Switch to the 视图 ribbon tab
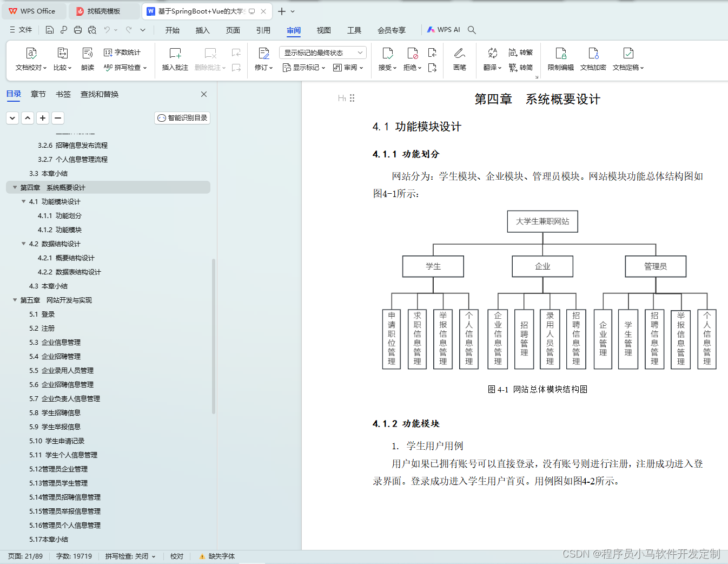Screen dimensions: 728x564 (323, 30)
